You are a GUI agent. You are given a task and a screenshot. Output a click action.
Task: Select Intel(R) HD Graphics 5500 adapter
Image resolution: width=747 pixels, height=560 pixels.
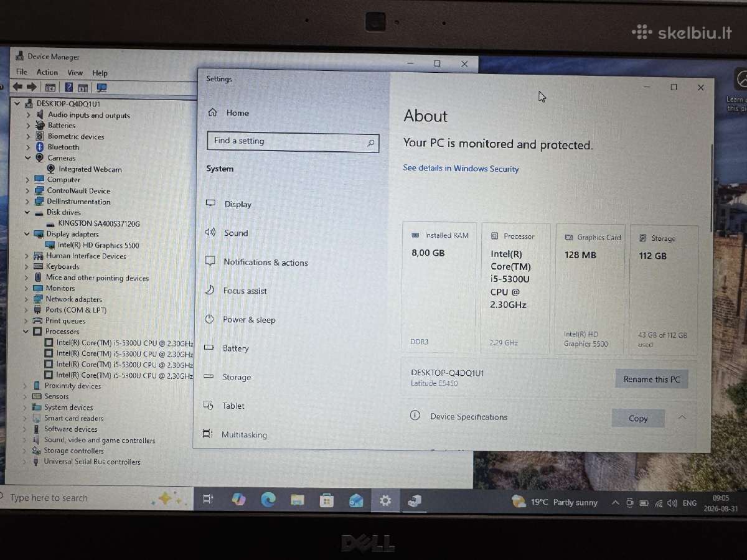click(98, 245)
